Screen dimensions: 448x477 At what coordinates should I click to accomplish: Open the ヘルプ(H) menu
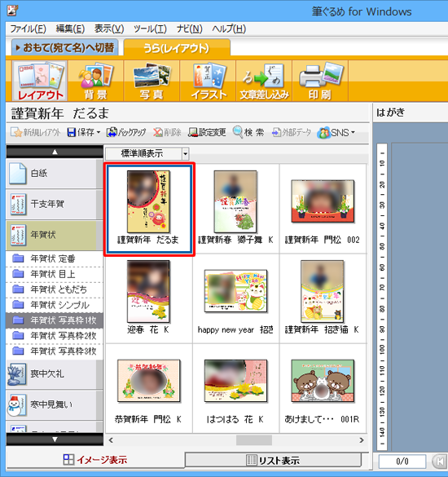(x=229, y=29)
